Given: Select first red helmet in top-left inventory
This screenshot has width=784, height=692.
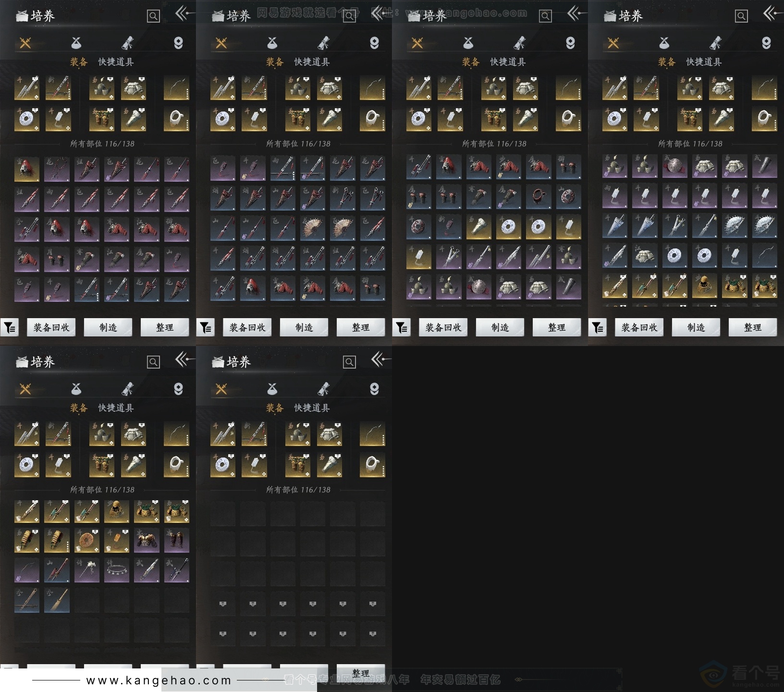Looking at the screenshot, I should (x=27, y=169).
